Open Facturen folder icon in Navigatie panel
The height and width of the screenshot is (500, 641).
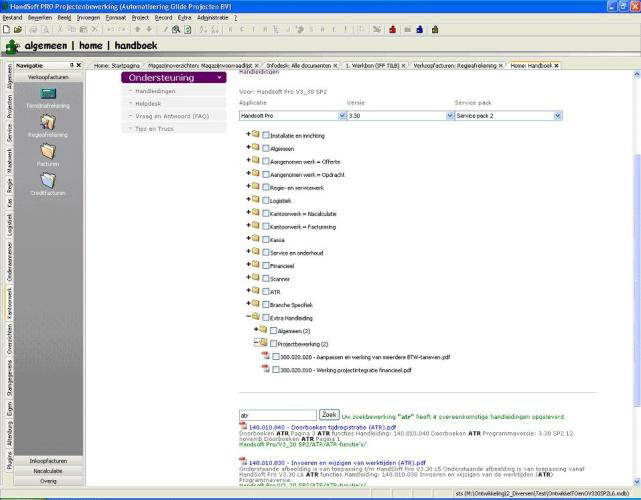pyautogui.click(x=48, y=151)
